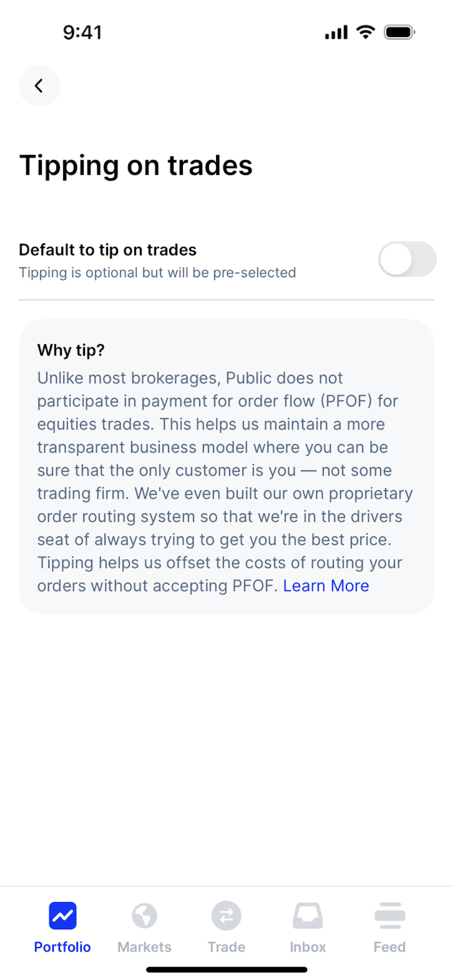Tap the "Default to tip on trades" label

tap(108, 250)
